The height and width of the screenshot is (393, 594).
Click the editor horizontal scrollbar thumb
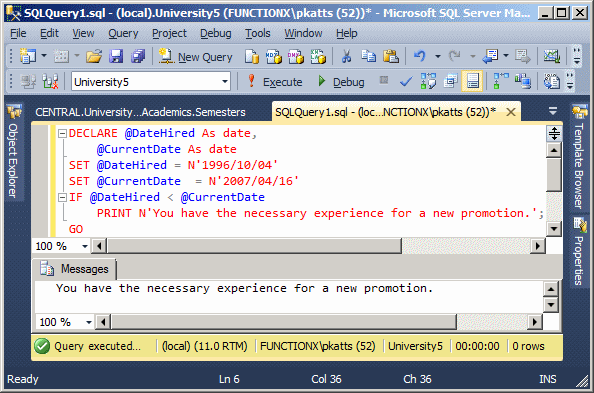[x=254, y=246]
